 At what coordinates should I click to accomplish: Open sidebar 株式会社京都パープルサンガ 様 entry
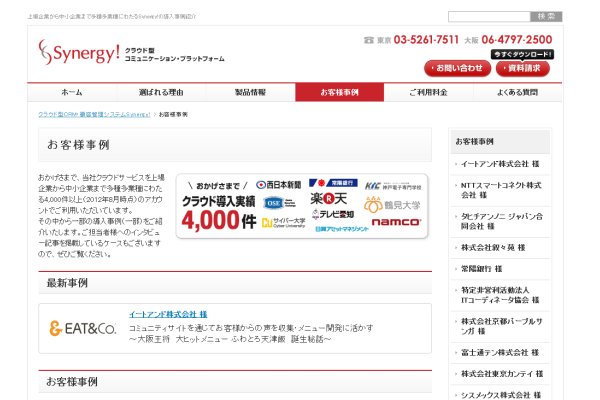(500, 327)
